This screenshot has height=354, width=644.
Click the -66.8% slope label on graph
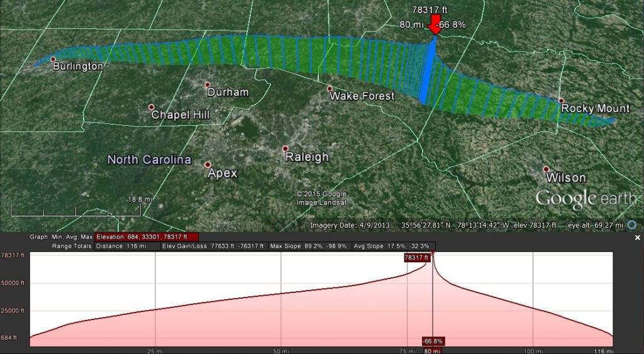433,341
